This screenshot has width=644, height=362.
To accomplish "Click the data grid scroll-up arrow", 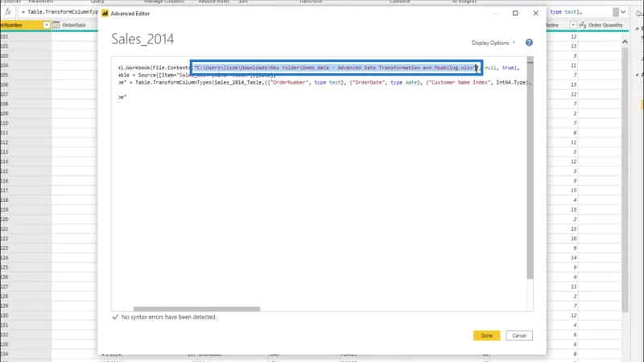I will pyautogui.click(x=625, y=42).
